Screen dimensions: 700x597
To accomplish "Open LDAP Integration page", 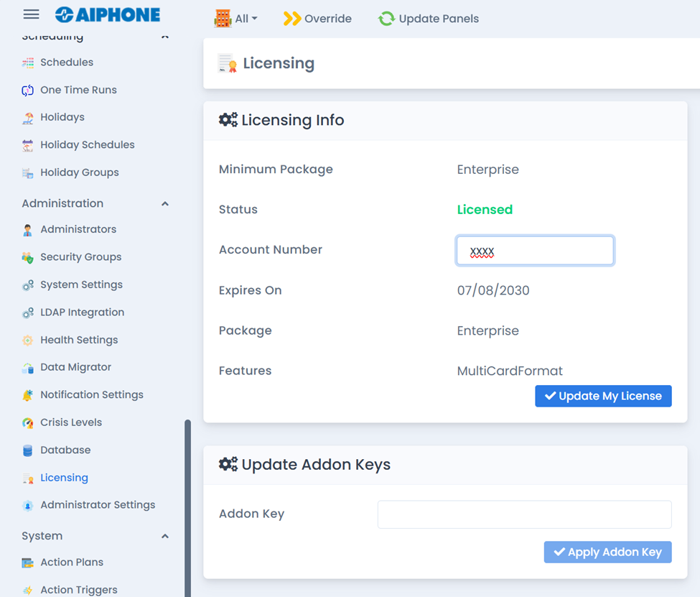I will click(82, 313).
